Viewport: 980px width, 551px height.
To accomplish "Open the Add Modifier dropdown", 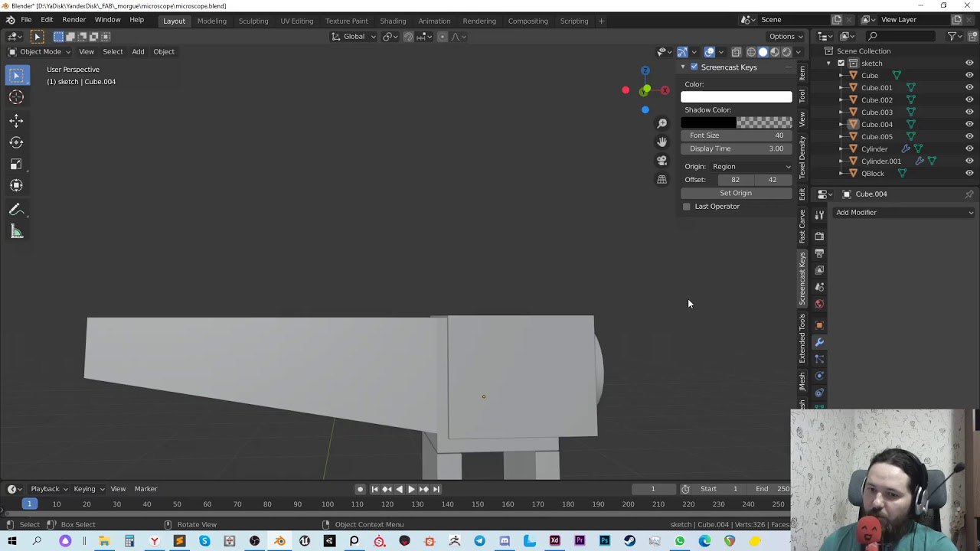I will pos(904,213).
